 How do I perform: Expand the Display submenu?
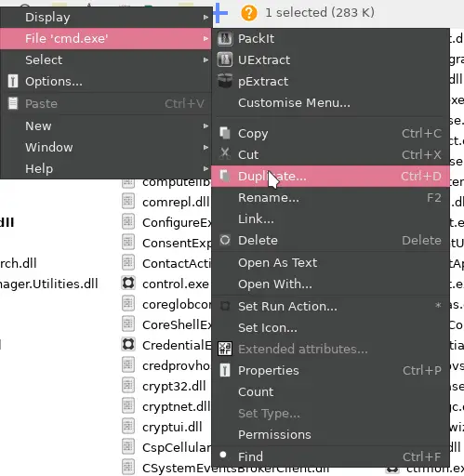pyautogui.click(x=106, y=17)
